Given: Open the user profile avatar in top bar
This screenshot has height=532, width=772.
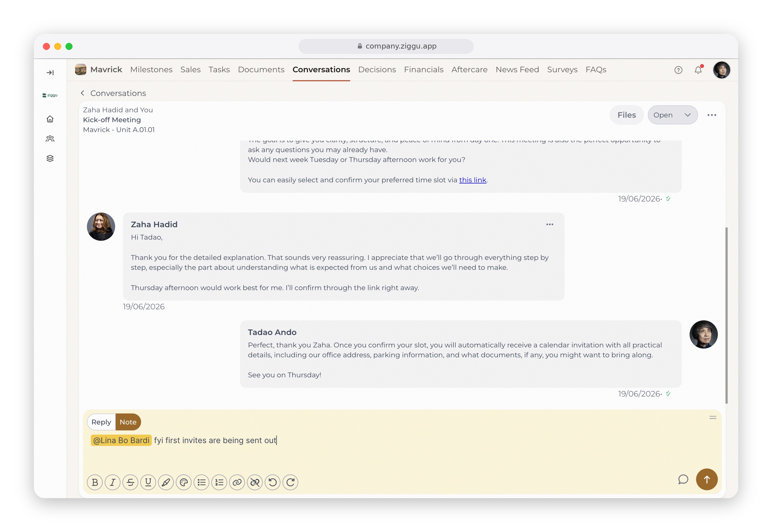Looking at the screenshot, I should click(x=721, y=70).
